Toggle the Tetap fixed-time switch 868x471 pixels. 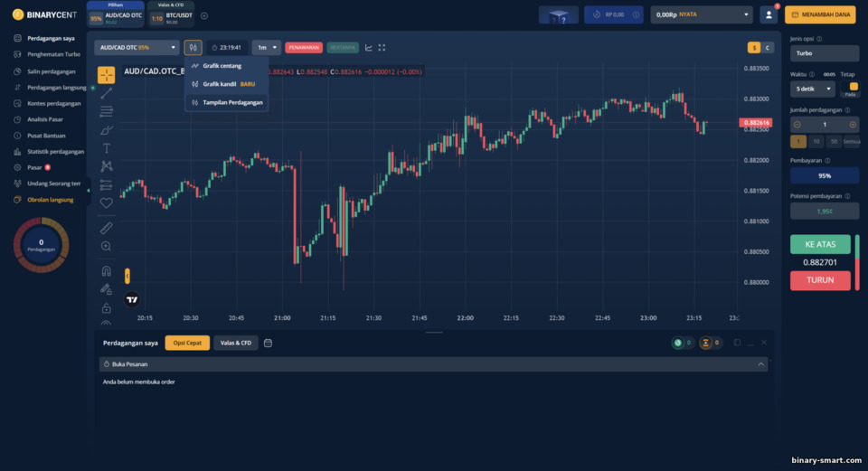click(x=850, y=88)
